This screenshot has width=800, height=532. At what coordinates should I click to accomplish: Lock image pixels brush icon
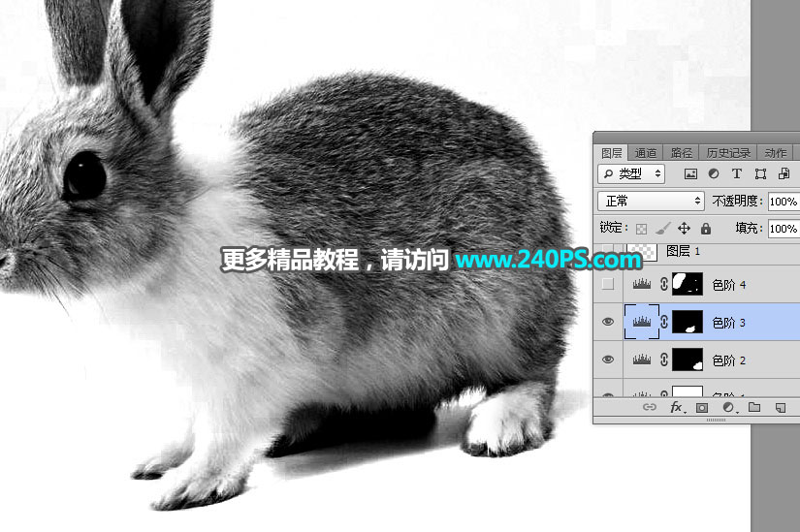coord(662,228)
